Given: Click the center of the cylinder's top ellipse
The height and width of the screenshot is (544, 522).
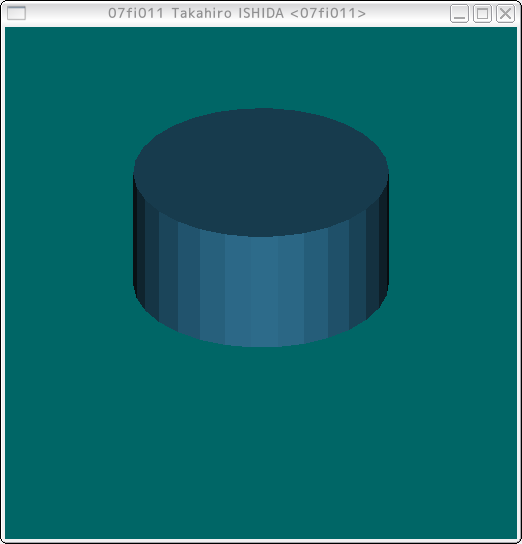Looking at the screenshot, I should (261, 172).
